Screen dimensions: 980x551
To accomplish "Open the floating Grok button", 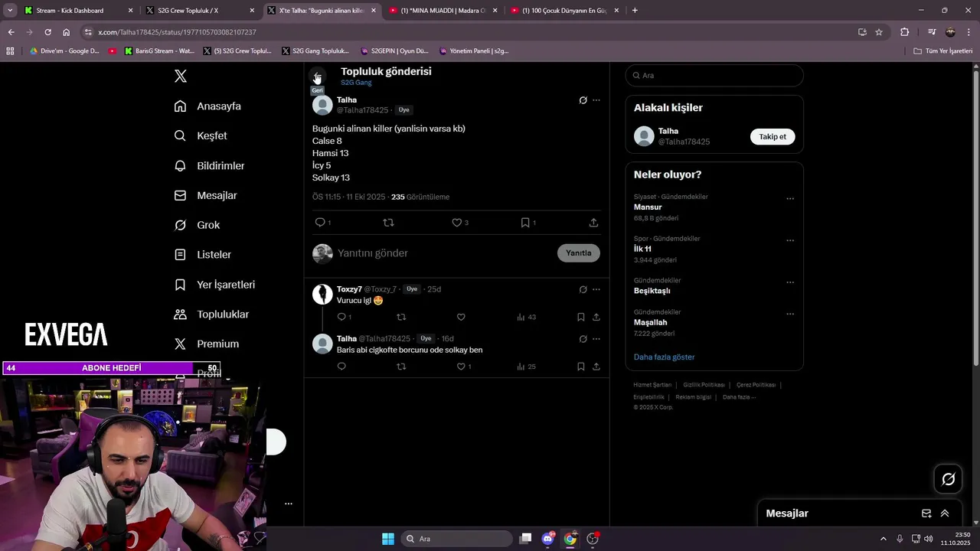I will [x=949, y=479].
